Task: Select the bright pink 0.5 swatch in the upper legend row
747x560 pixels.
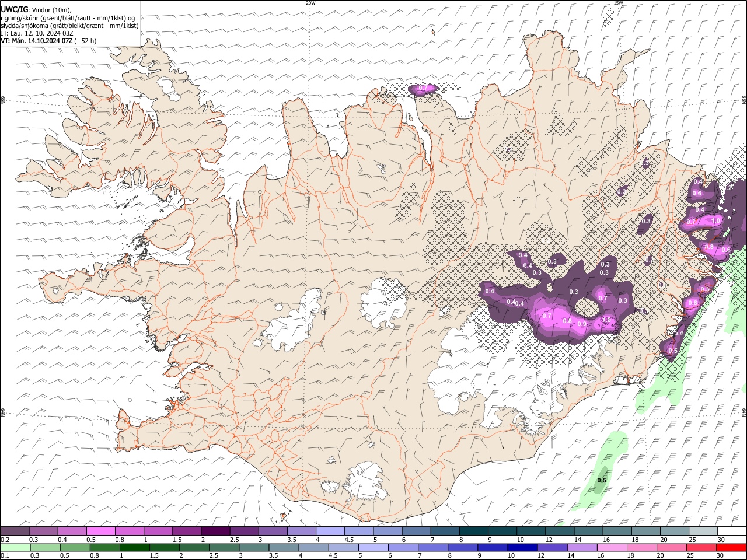Action: click(100, 531)
